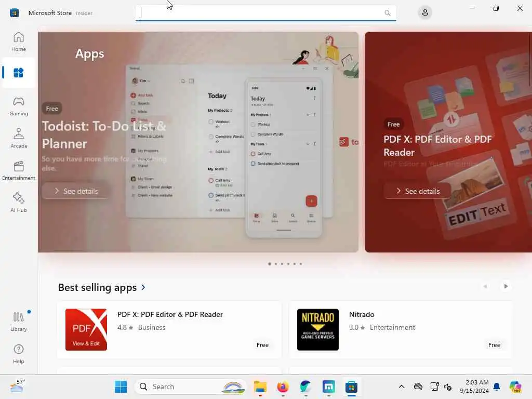Click the magnifier search icon in the store search box

click(x=388, y=13)
